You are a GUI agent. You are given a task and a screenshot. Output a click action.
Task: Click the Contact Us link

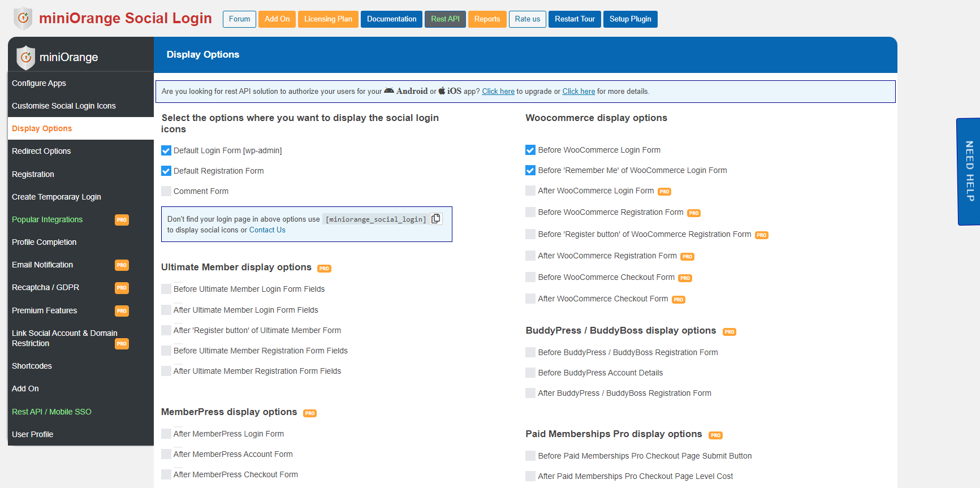(x=267, y=230)
